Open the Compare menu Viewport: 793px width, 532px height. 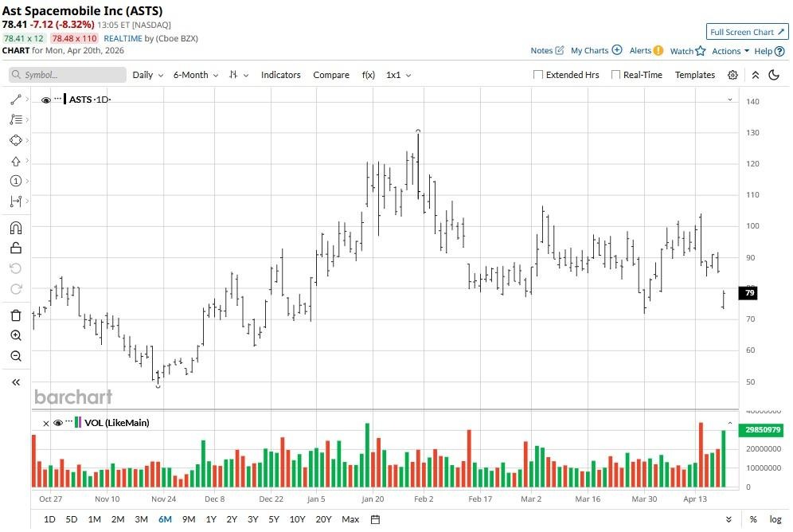[x=330, y=75]
